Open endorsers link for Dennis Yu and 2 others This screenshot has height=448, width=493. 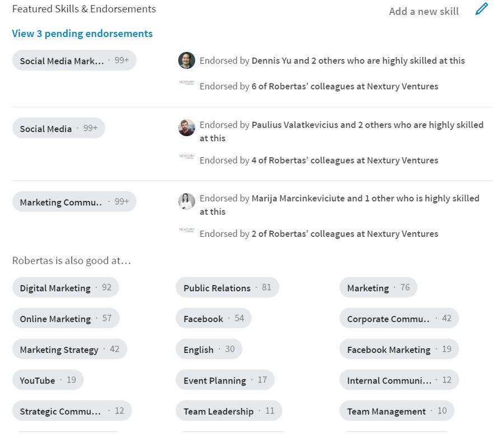click(x=358, y=60)
